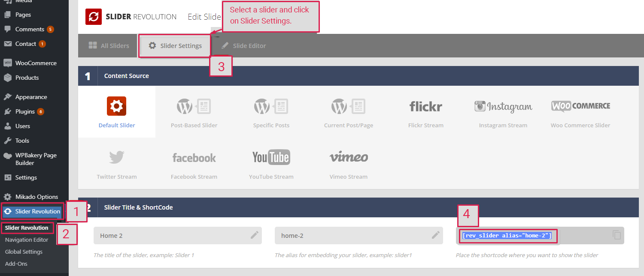Click pencil icon in alias field
Image resolution: width=644 pixels, height=276 pixels.
pos(436,235)
